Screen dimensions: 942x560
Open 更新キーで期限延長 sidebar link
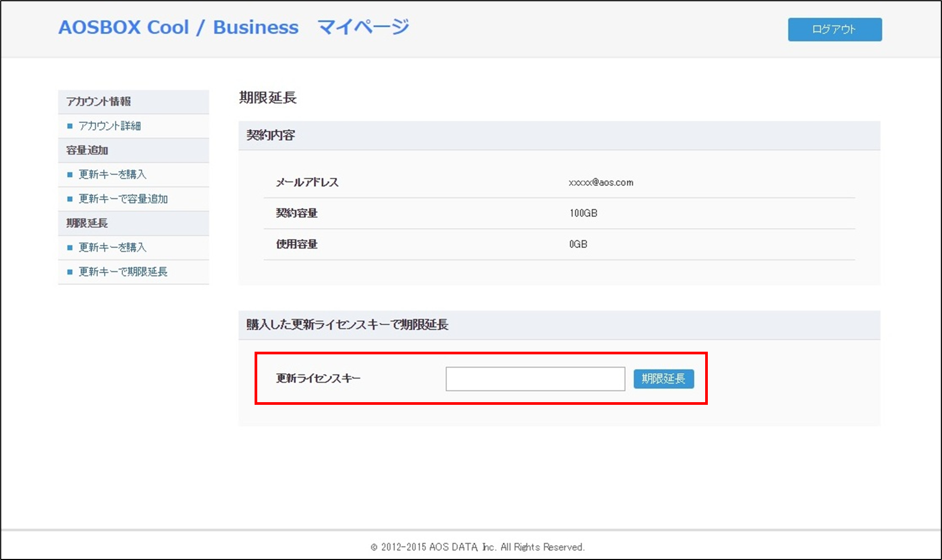(123, 272)
